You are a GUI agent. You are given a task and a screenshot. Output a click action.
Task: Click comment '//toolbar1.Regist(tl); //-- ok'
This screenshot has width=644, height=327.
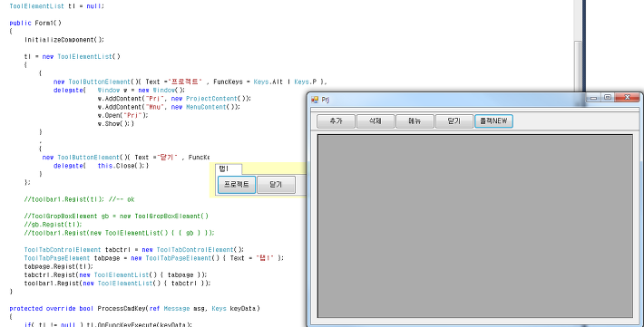pyautogui.click(x=79, y=199)
